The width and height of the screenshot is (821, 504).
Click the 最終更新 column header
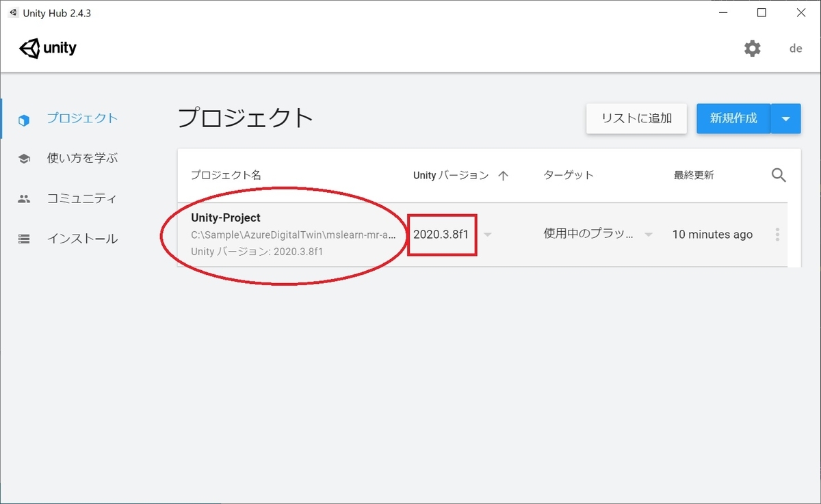[x=694, y=175]
